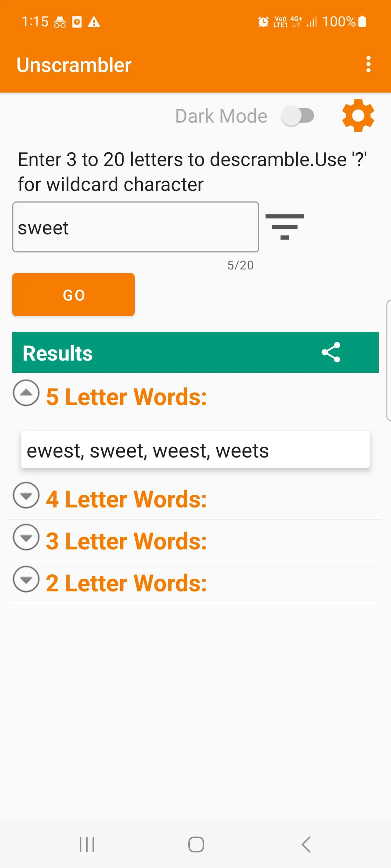Open the orange settings gear

point(358,116)
